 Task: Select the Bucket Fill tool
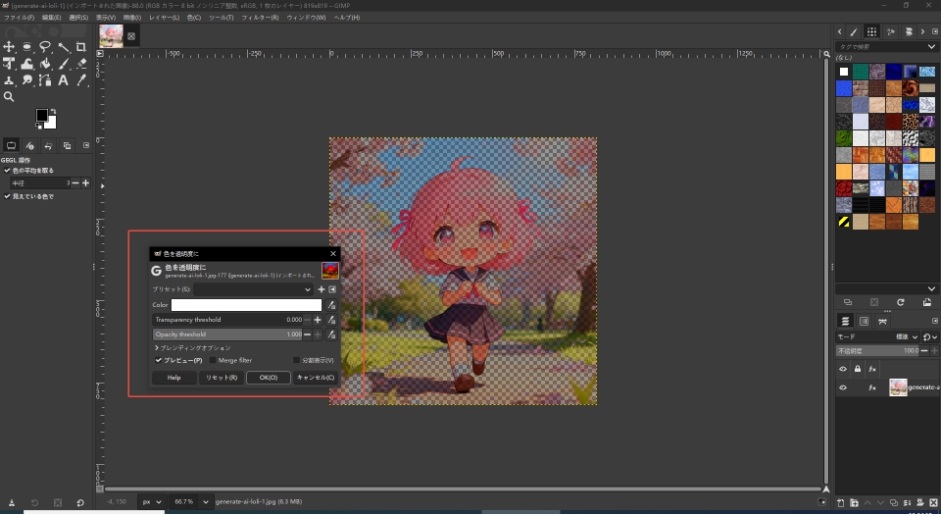pyautogui.click(x=45, y=64)
